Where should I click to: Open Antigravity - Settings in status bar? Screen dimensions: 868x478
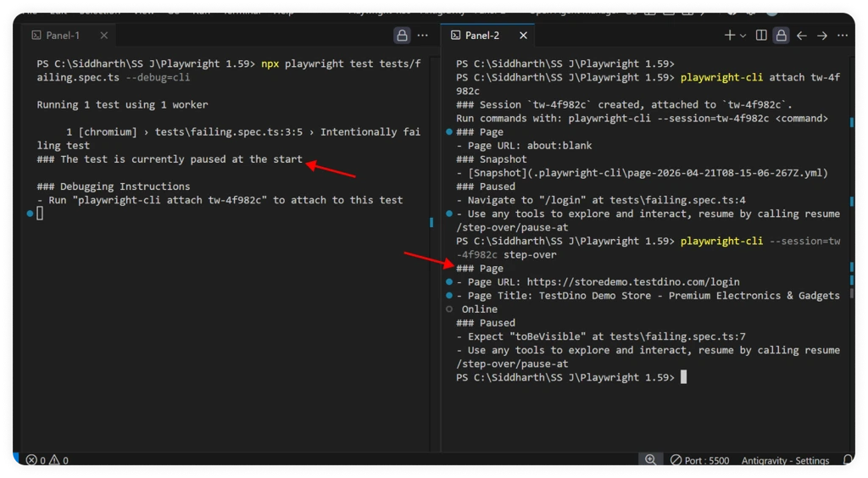(x=785, y=460)
